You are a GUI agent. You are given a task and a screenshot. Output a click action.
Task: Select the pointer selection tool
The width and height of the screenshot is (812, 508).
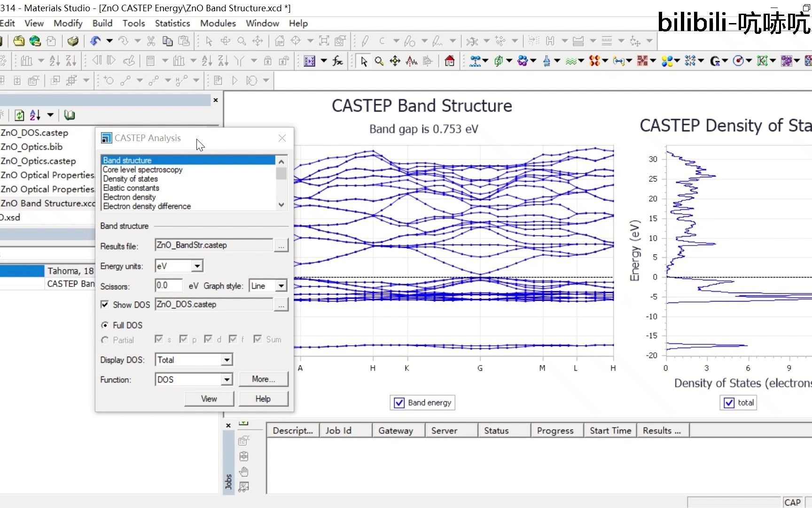[364, 61]
